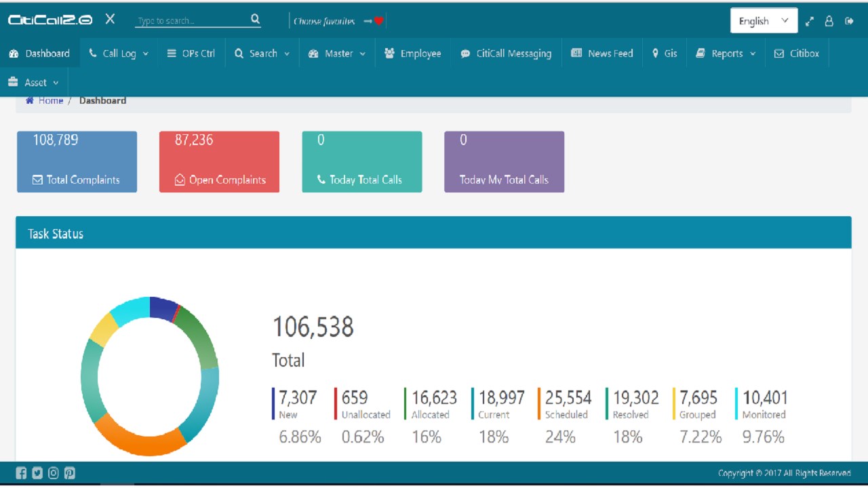Click the phone icon on Today Total Calls
This screenshot has width=868, height=488.
pyautogui.click(x=321, y=180)
